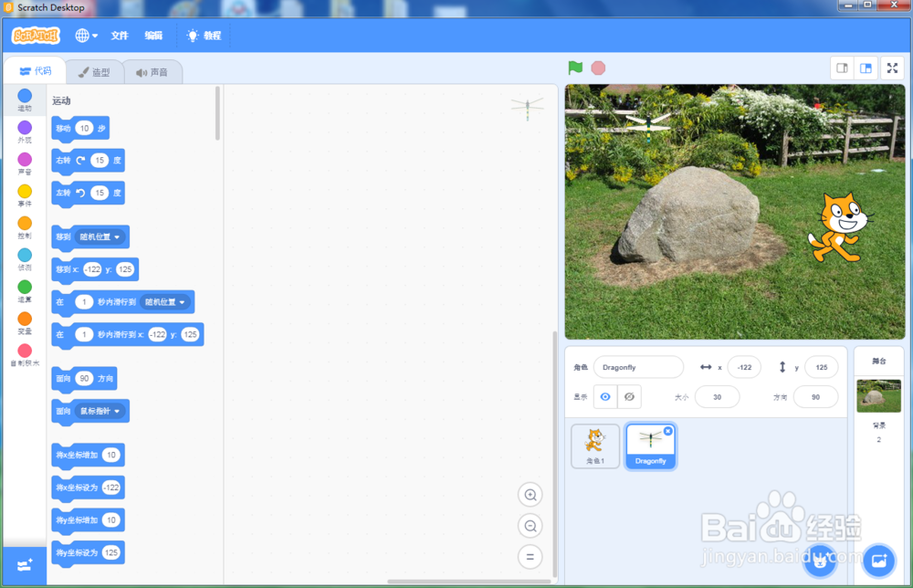Click the add extension button

pyautogui.click(x=25, y=565)
